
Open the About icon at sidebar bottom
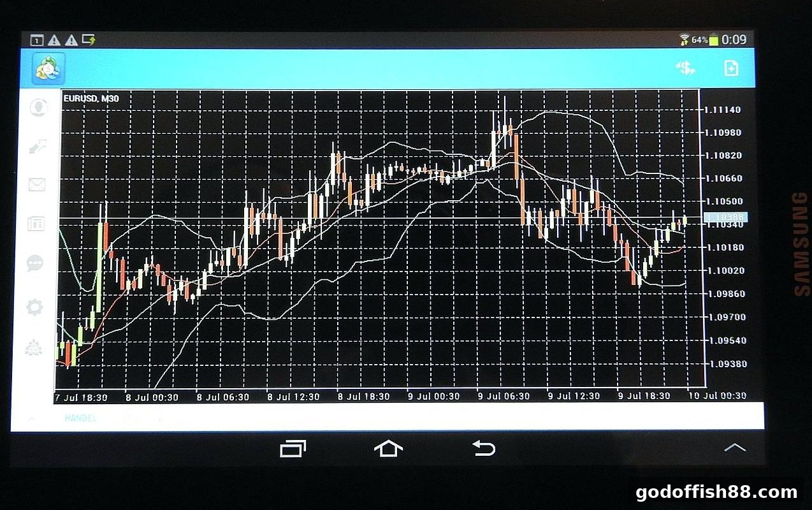34,348
